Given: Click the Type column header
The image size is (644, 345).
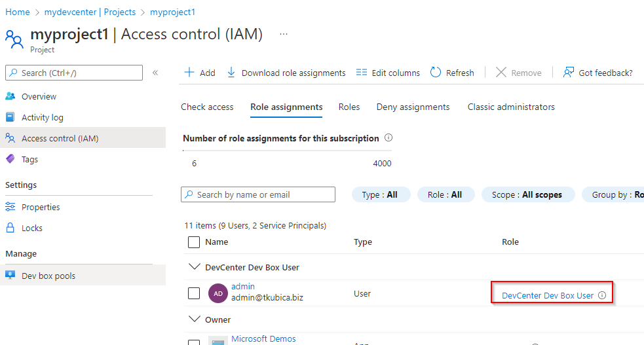Looking at the screenshot, I should click(363, 242).
